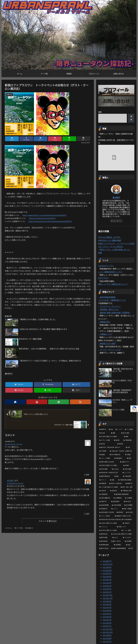Click the お知らせ category label above comments
Image resolution: width=138 pixels, height=644 pixels.
pyautogui.click(x=9, y=374)
